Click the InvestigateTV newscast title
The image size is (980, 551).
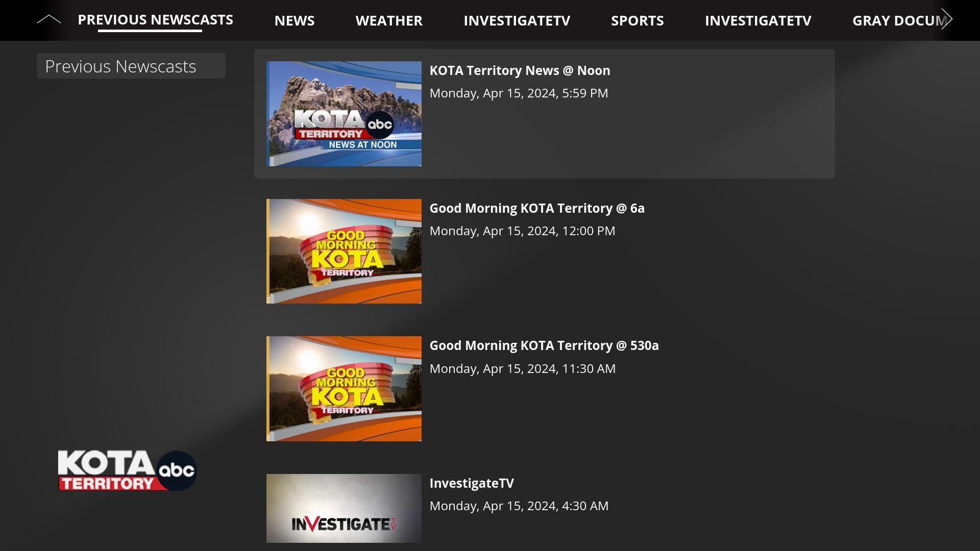coord(472,483)
